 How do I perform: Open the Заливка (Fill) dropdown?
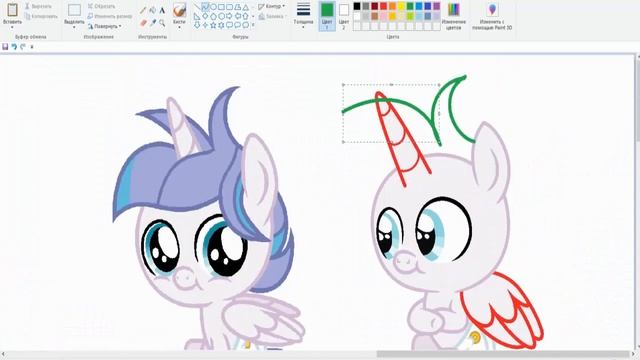tap(271, 16)
